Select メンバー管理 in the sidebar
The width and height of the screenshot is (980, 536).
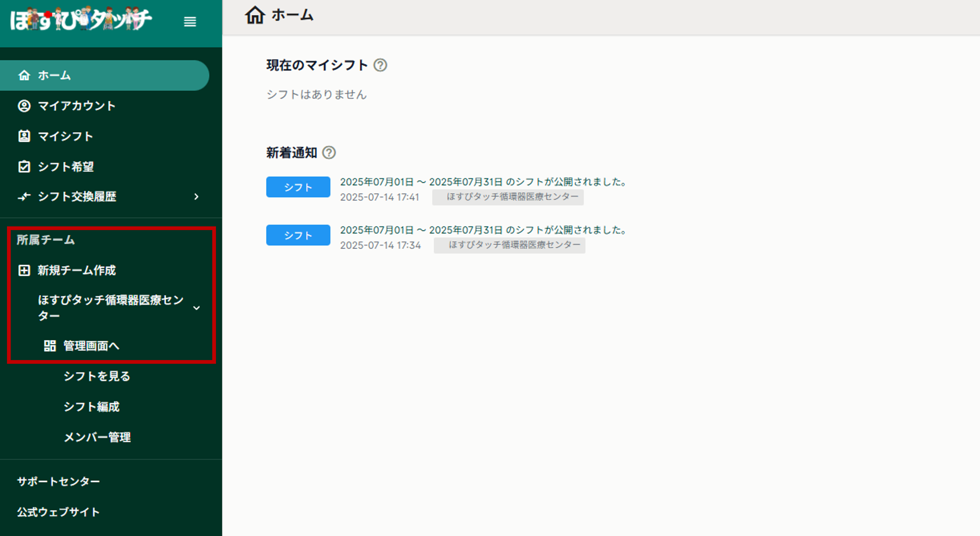(97, 437)
